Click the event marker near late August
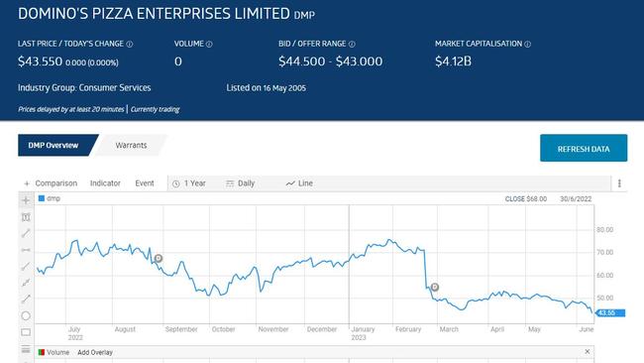Viewport: 644px width, 363px height. [159, 258]
